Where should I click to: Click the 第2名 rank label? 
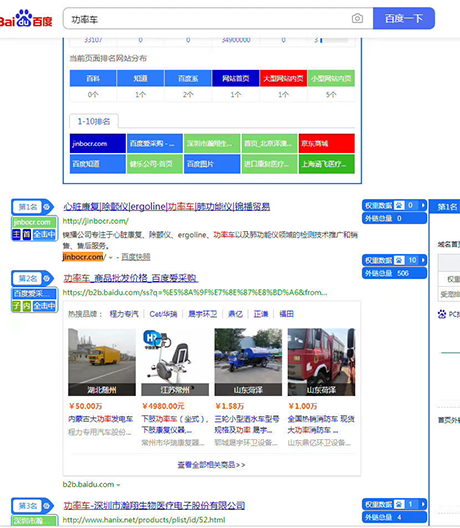(28, 278)
